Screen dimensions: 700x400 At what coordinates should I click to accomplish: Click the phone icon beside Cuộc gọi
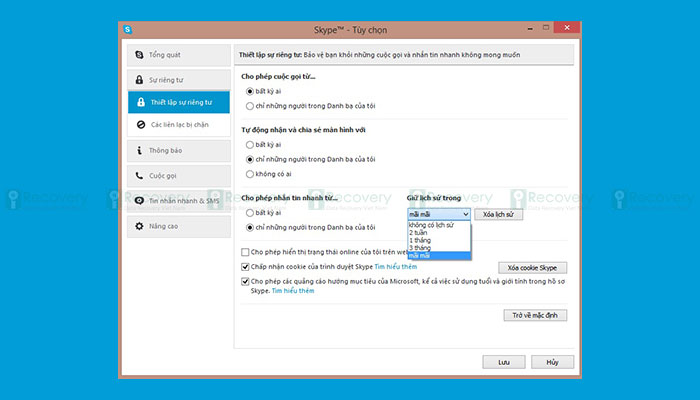coord(139,175)
